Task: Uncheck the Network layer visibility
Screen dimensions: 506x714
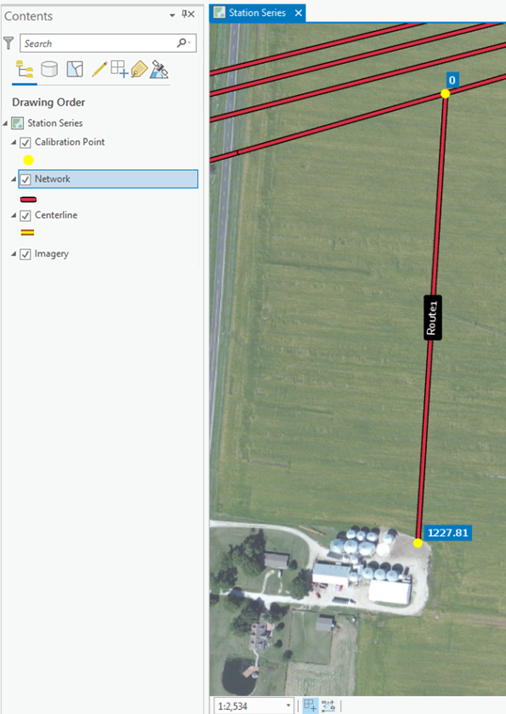Action: pos(26,179)
